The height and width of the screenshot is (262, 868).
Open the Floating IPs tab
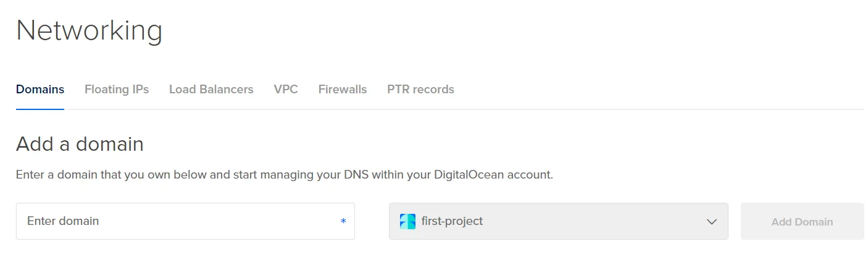117,90
